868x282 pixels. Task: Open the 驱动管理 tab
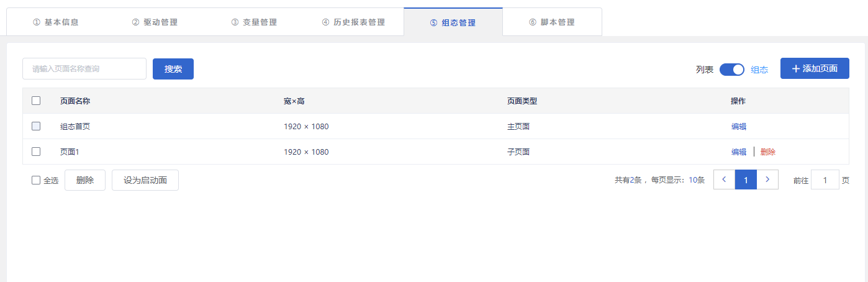click(x=155, y=22)
